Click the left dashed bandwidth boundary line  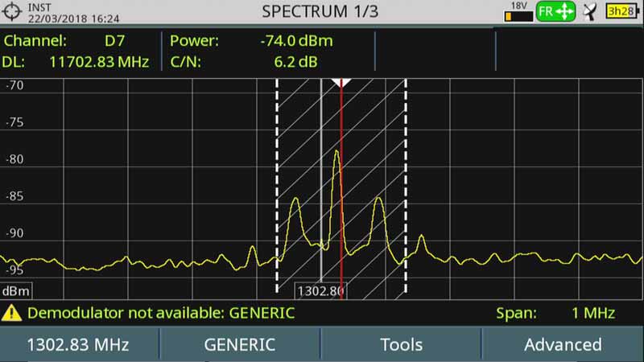click(277, 186)
